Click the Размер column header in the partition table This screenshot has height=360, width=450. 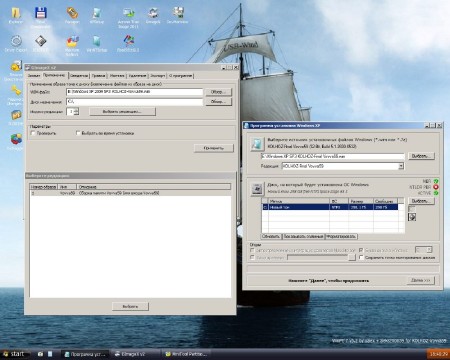coord(361,201)
